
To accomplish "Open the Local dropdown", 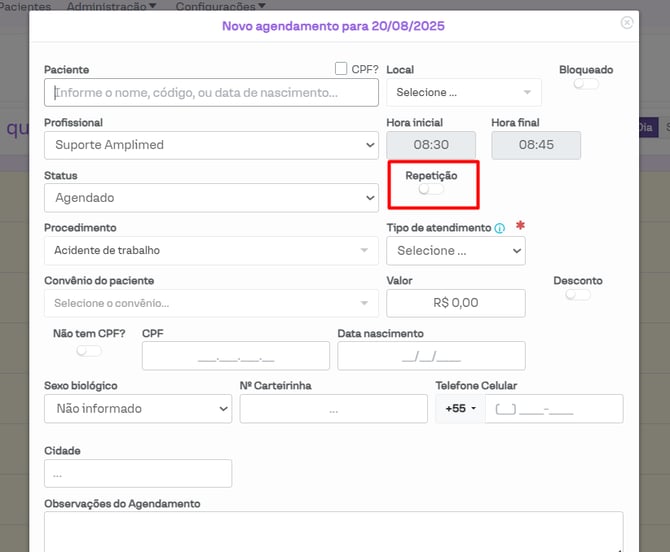I will click(464, 93).
